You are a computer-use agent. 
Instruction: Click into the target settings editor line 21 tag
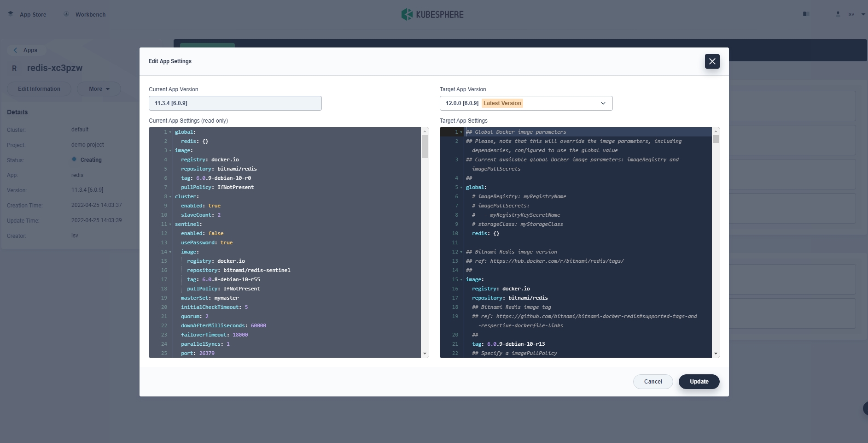(516, 344)
